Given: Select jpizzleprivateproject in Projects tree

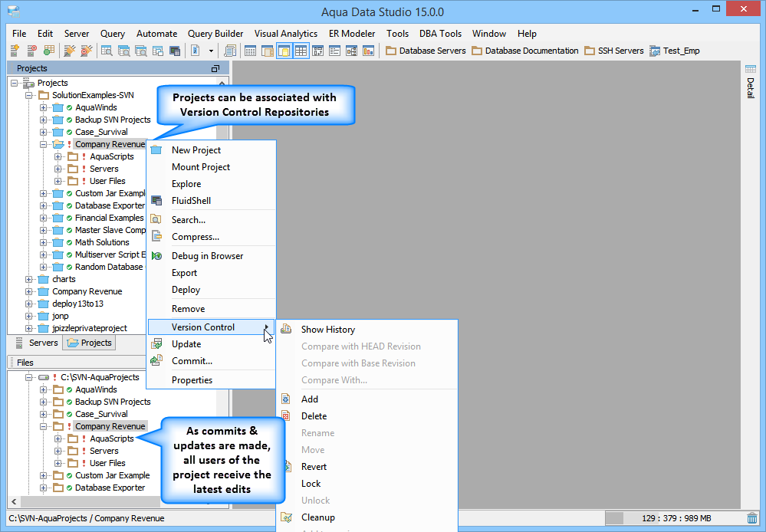Looking at the screenshot, I should 90,328.
